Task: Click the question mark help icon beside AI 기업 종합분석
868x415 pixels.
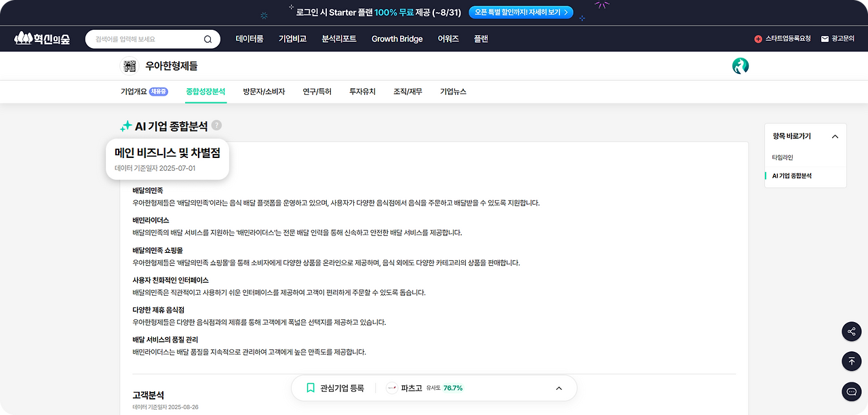Action: [x=216, y=125]
